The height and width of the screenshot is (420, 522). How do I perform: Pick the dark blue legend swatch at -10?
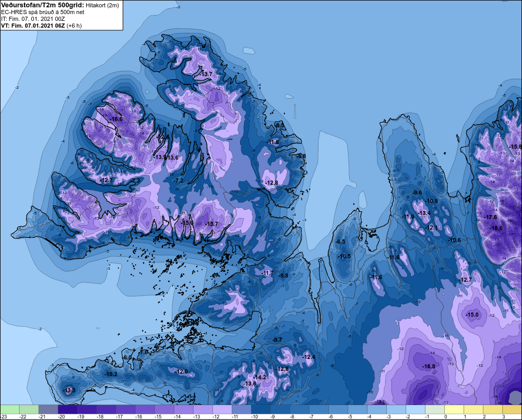click(260, 409)
